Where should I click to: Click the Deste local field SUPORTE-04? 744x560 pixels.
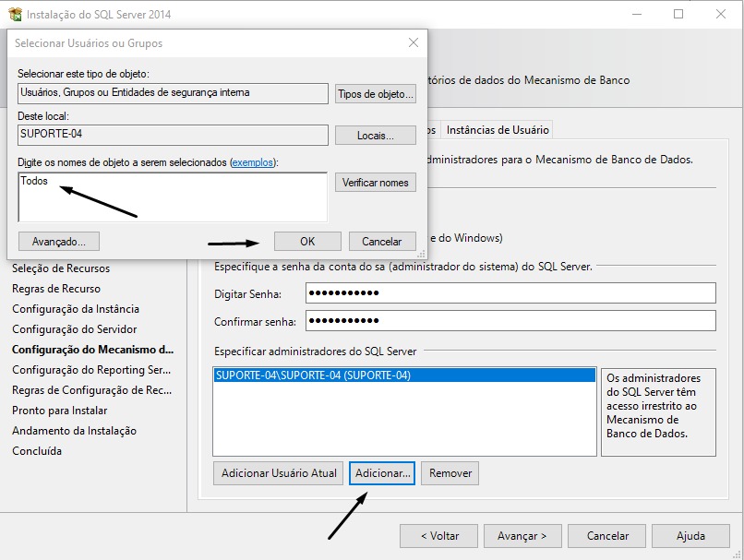tap(173, 135)
